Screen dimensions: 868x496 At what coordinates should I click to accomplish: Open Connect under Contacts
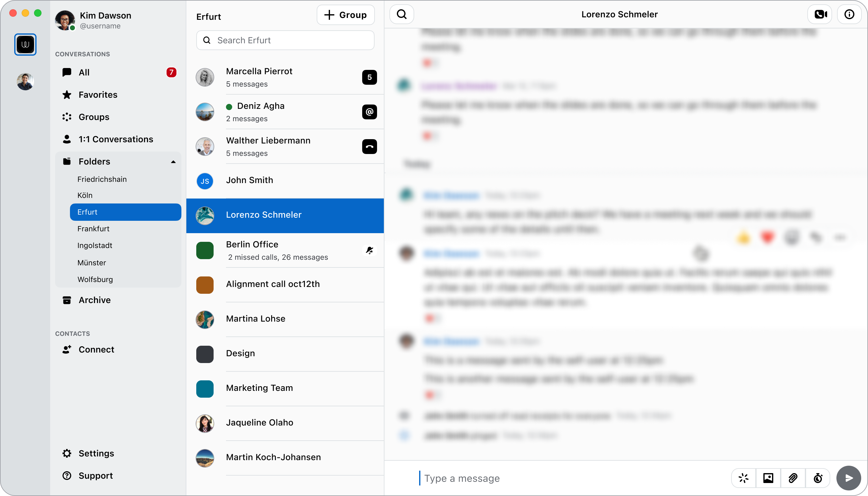(x=97, y=349)
